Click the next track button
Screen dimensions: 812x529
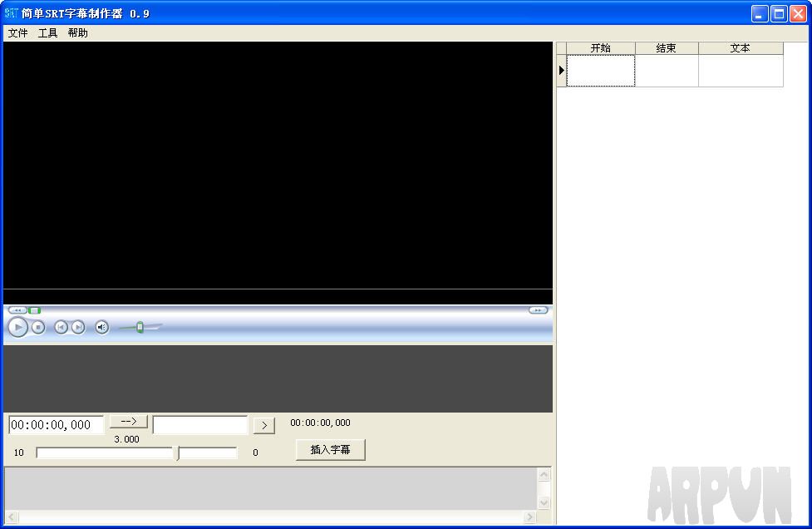(78, 328)
